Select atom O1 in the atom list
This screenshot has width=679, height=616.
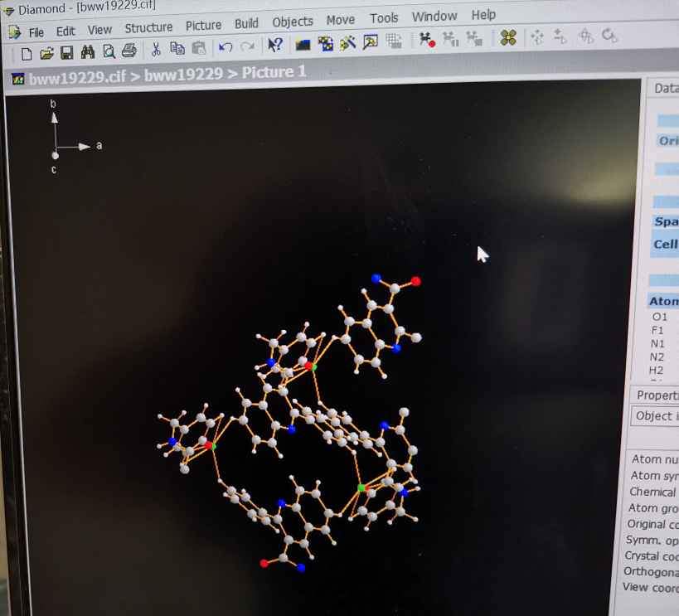tap(660, 317)
